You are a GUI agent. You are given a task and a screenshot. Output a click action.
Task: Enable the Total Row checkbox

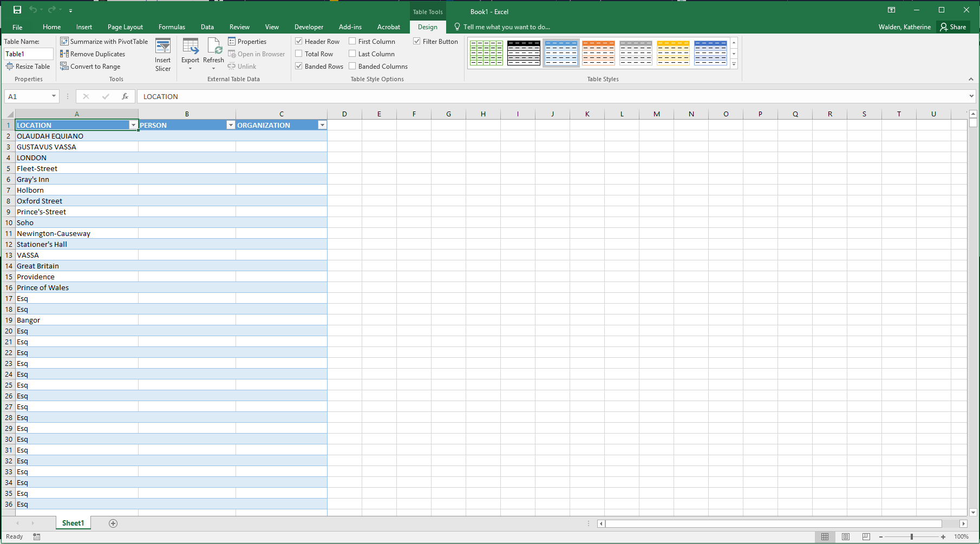point(299,54)
